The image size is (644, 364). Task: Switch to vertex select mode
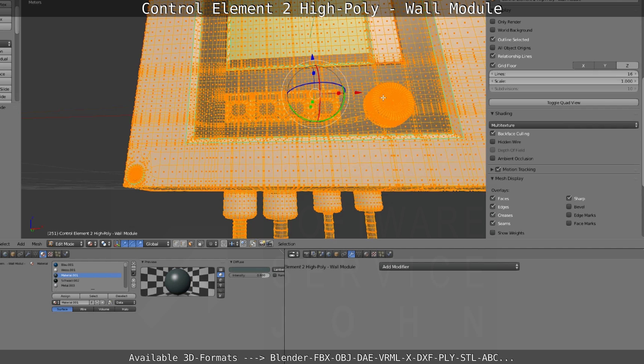[x=176, y=244]
